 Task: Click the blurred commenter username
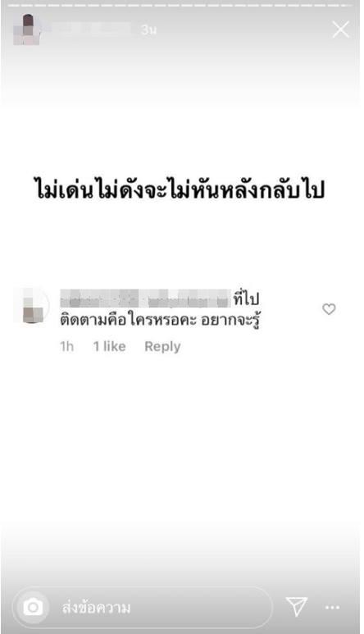click(145, 299)
